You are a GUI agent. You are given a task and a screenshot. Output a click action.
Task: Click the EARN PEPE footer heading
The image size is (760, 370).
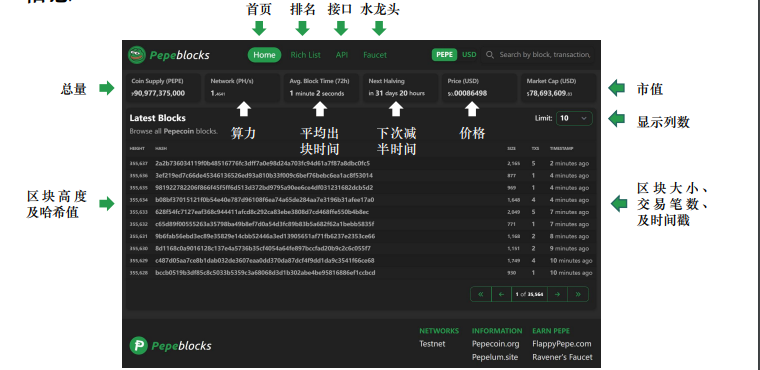point(551,331)
